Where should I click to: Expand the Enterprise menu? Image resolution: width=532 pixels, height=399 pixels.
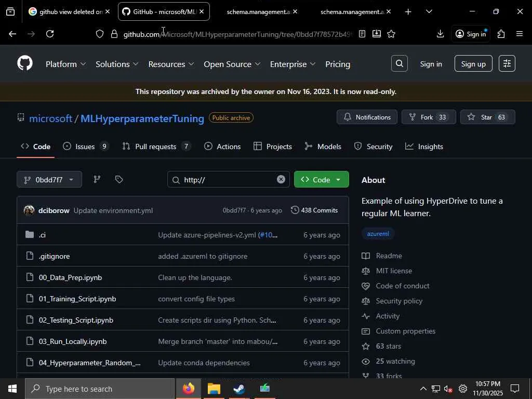pyautogui.click(x=293, y=64)
